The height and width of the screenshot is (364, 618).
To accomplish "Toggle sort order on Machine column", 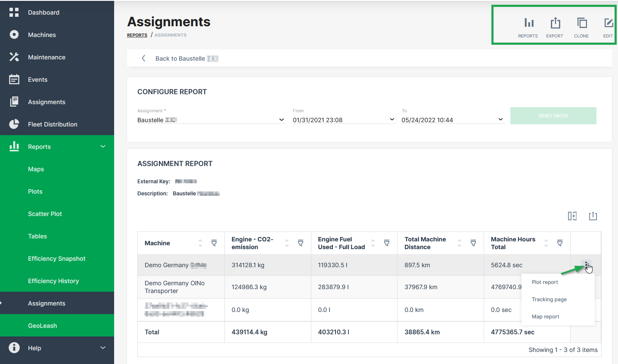I will [x=200, y=243].
